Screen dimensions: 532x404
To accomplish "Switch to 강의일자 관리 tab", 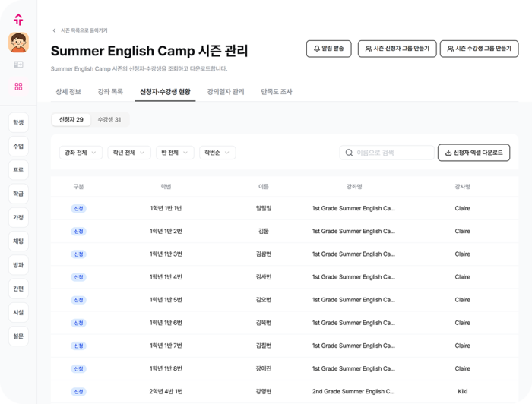I will click(226, 92).
